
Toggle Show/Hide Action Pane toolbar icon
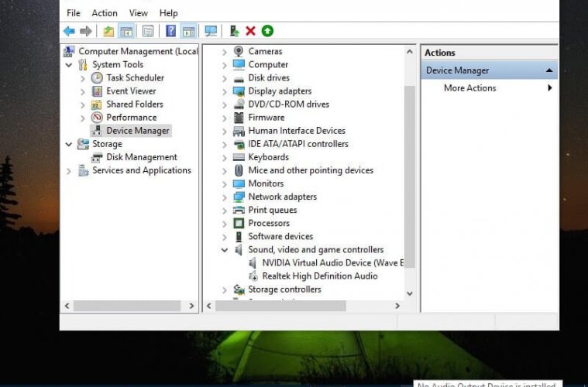pos(188,31)
